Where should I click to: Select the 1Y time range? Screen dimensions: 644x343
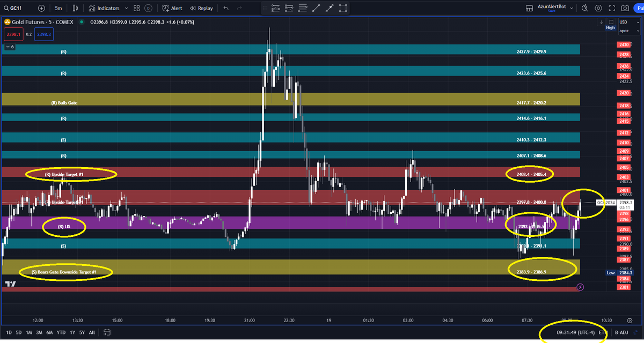pos(72,332)
